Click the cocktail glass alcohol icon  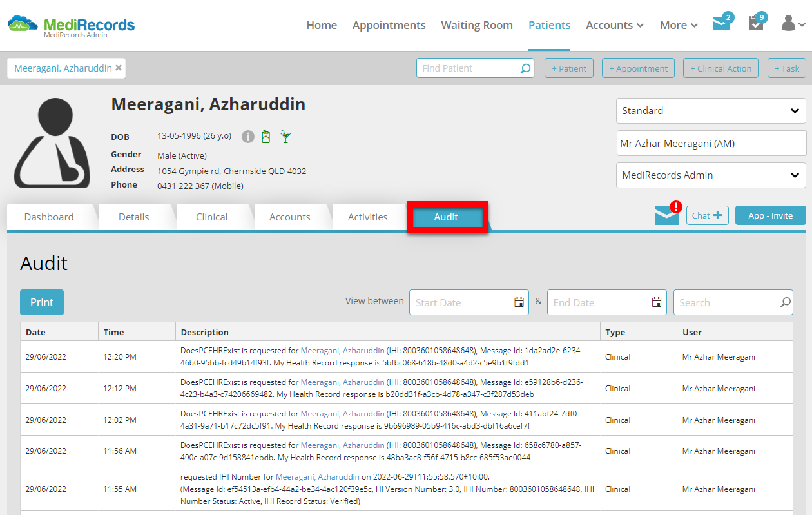pyautogui.click(x=285, y=137)
